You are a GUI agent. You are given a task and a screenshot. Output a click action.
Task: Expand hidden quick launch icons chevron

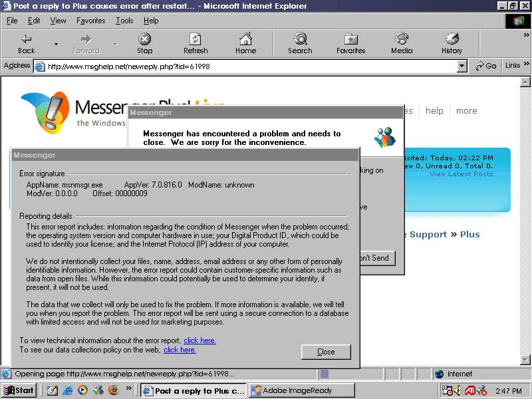(129, 390)
